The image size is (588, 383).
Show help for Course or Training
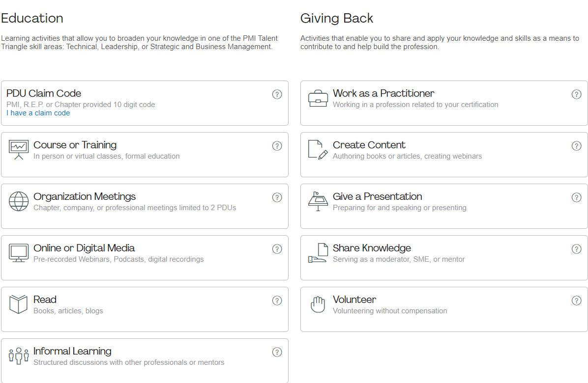click(x=277, y=146)
